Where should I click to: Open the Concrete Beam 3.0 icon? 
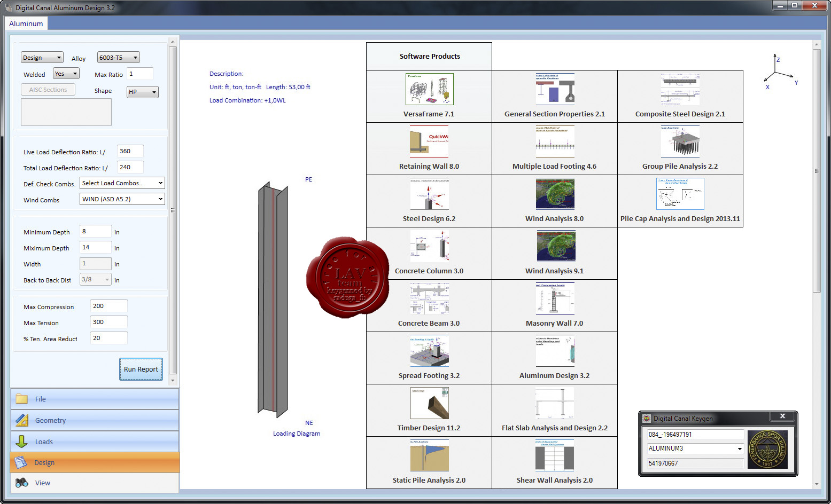coord(429,298)
